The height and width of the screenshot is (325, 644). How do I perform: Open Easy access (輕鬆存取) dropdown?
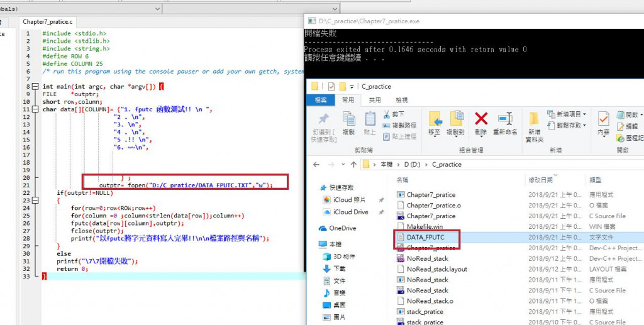pyautogui.click(x=567, y=126)
